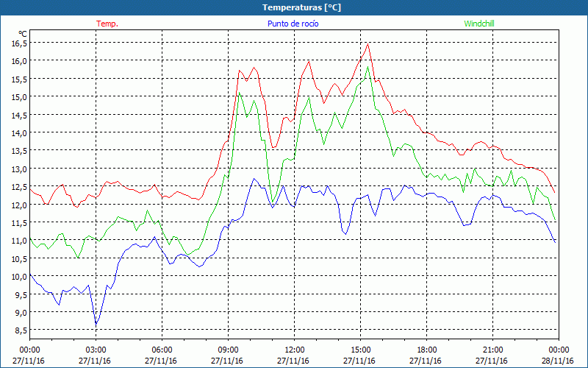Click the 28/11/16 date label
588x368 pixels.
(x=557, y=361)
